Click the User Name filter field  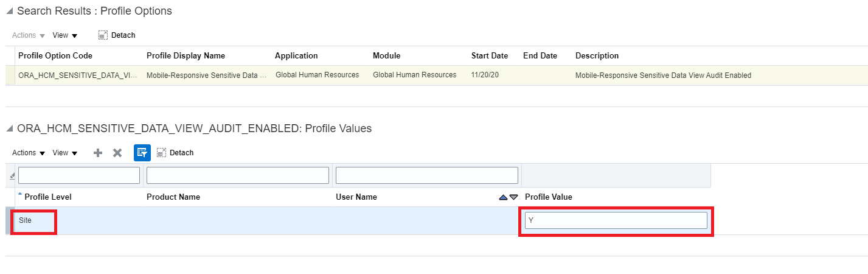(426, 175)
